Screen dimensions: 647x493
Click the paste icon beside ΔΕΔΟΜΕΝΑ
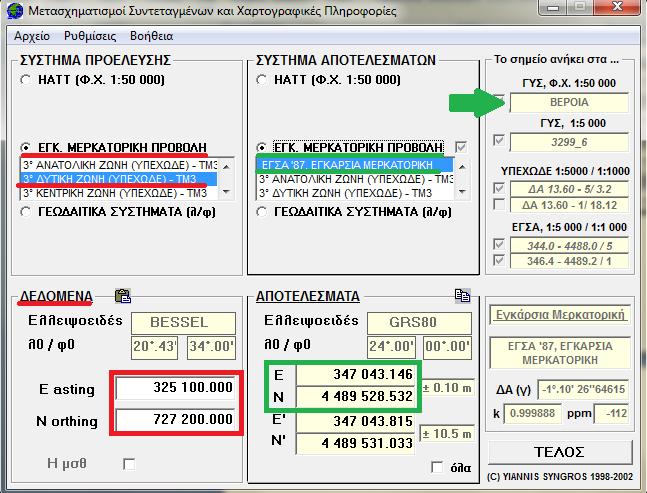coord(123,296)
